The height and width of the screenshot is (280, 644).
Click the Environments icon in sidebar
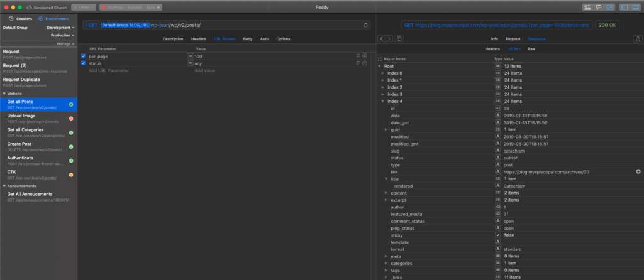pos(41,18)
